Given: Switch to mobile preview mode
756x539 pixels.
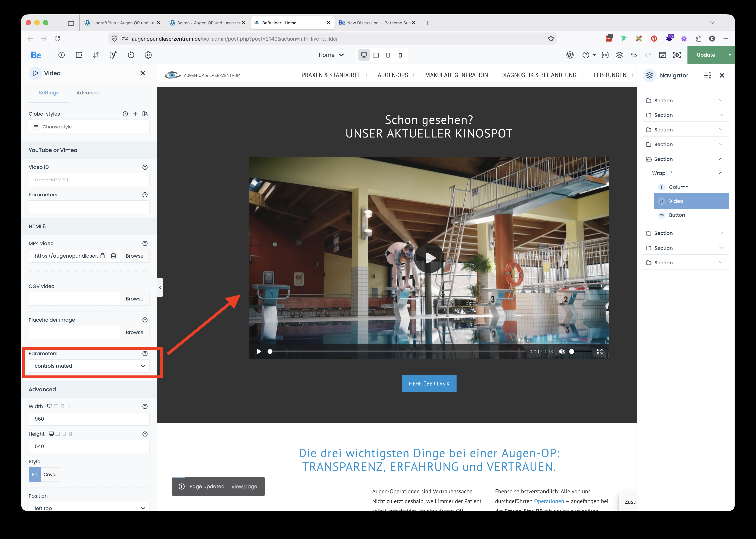Looking at the screenshot, I should (400, 55).
